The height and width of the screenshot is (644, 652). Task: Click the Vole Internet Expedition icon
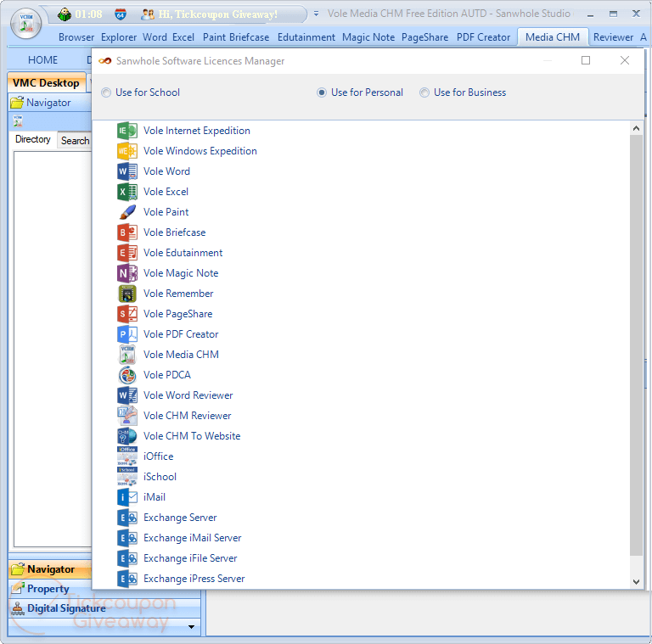[127, 131]
